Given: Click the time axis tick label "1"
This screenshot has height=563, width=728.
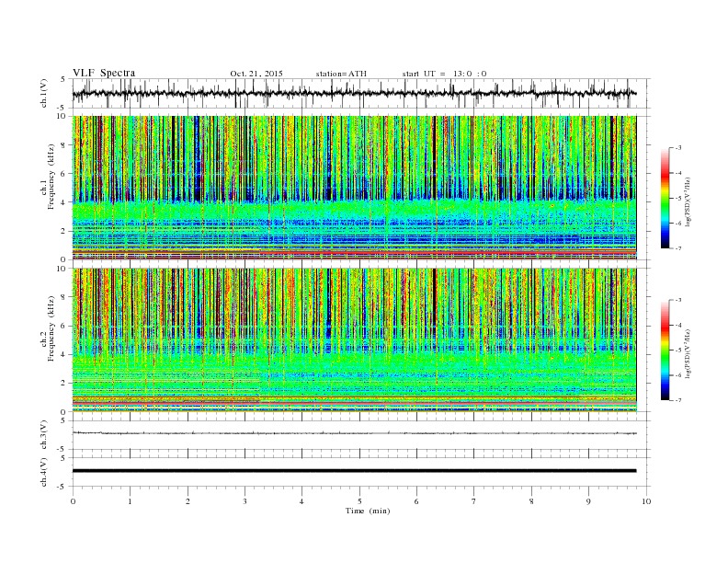Looking at the screenshot, I should (130, 501).
